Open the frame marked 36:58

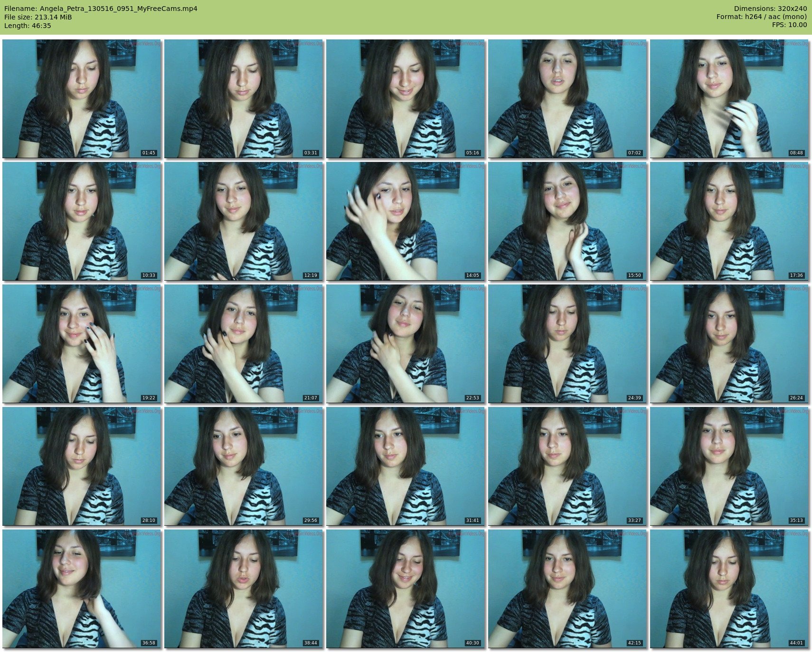point(82,589)
